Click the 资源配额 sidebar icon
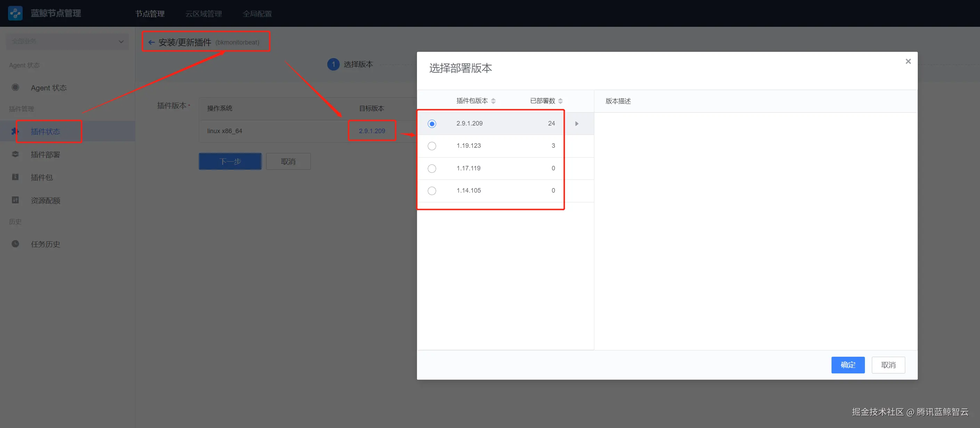This screenshot has width=980, height=428. 15,200
